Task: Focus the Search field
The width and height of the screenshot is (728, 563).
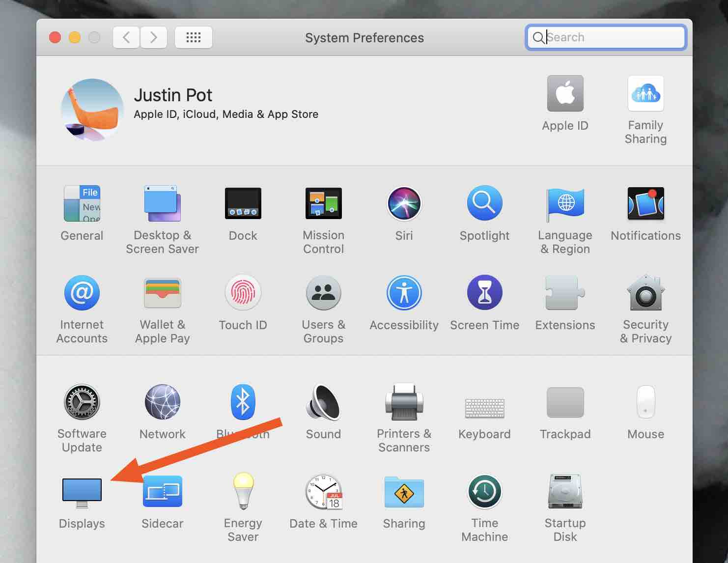Action: 606,37
